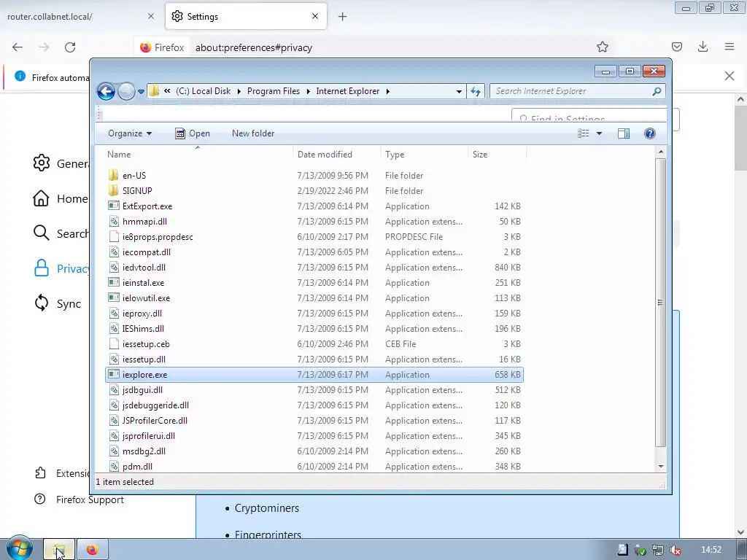Select iessetup.ceb file
The width and height of the screenshot is (747, 560).
[314, 344]
